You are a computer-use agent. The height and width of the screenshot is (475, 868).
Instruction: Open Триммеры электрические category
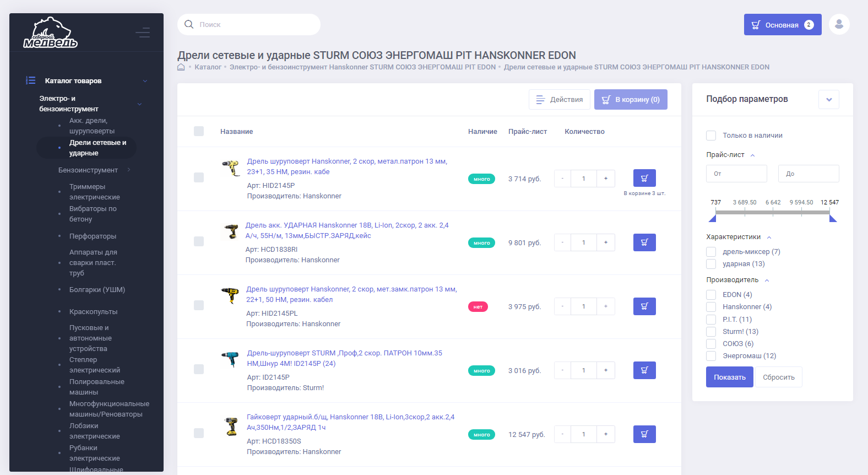point(94,192)
